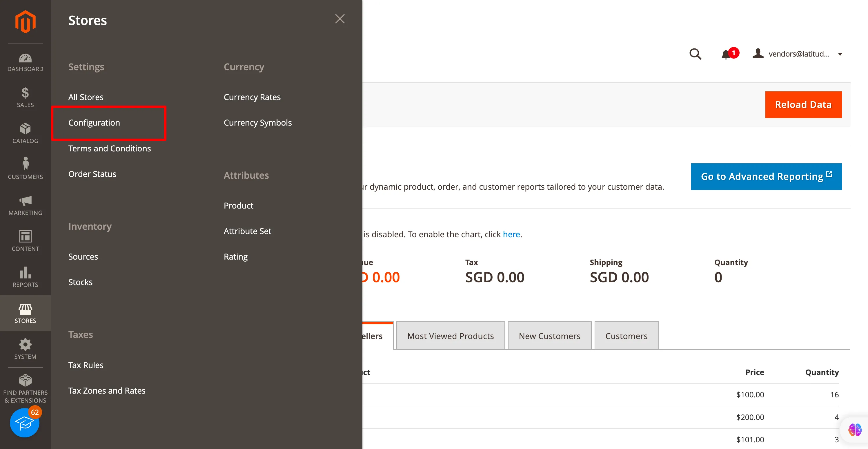Open the Dashboard sidebar icon
Screen dimensions: 868x449
[25, 63]
